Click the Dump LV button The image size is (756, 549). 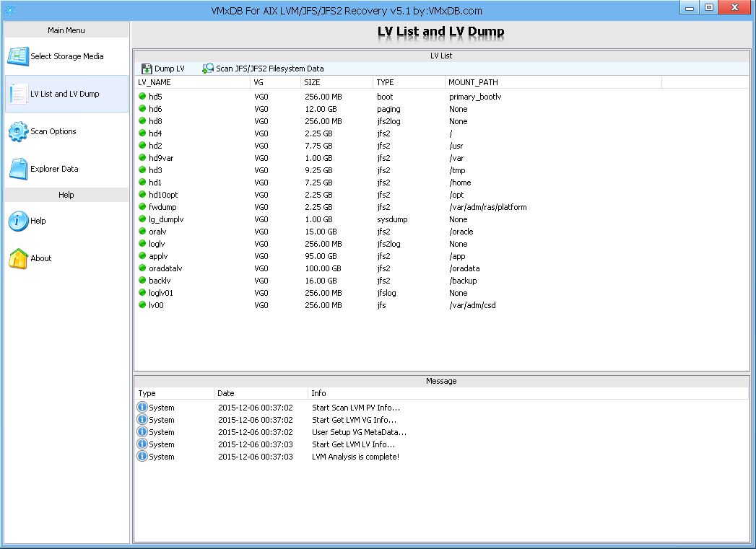[x=163, y=69]
